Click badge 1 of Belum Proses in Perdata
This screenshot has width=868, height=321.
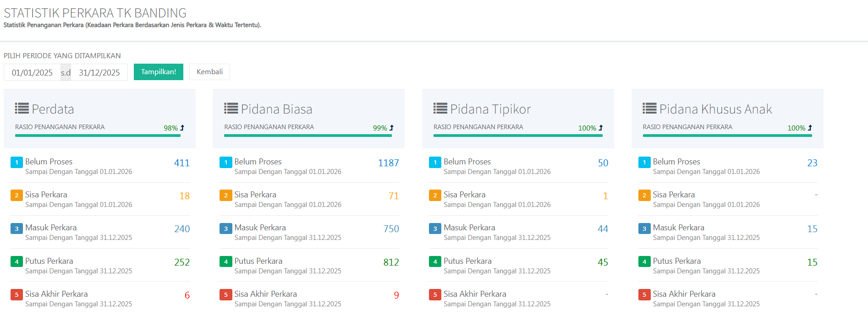16,162
